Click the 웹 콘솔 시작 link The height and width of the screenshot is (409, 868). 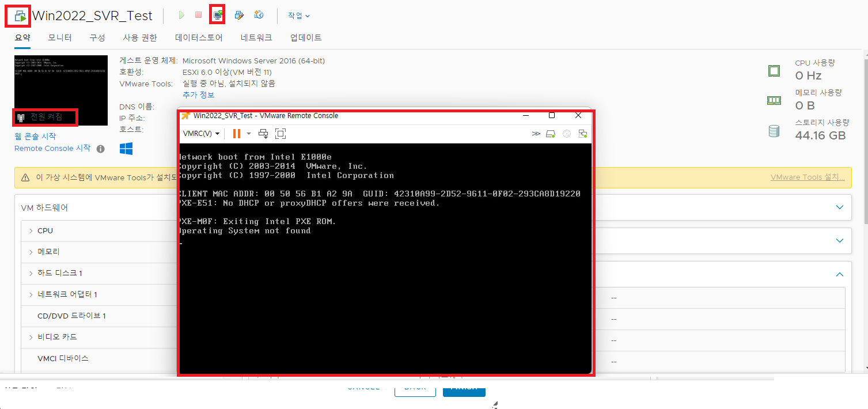pos(35,137)
